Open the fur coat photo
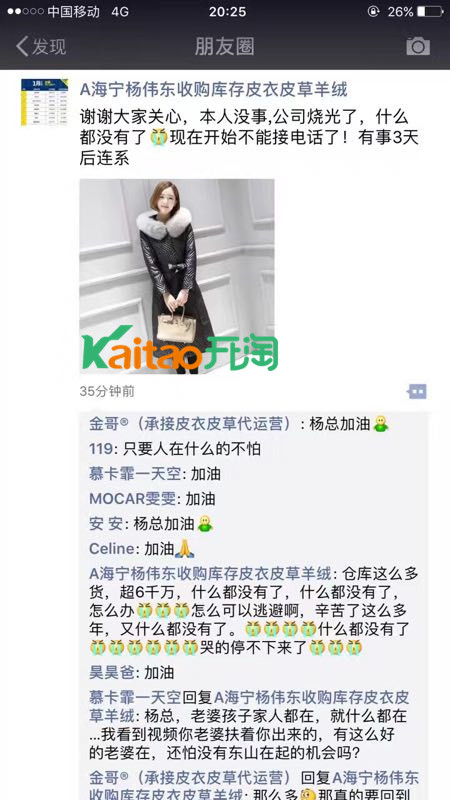 coord(177,276)
